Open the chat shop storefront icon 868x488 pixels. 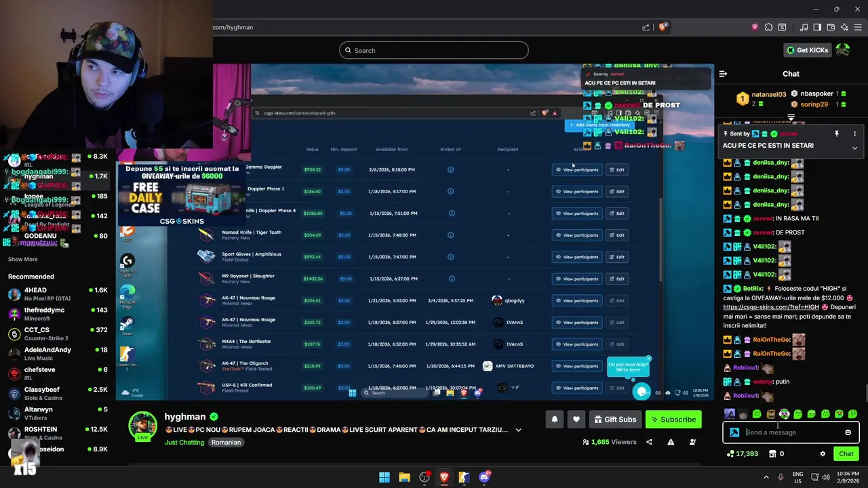(x=772, y=453)
